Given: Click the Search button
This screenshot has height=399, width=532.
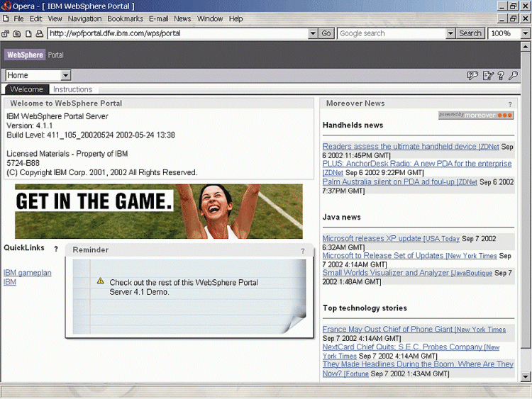Looking at the screenshot, I should [470, 33].
